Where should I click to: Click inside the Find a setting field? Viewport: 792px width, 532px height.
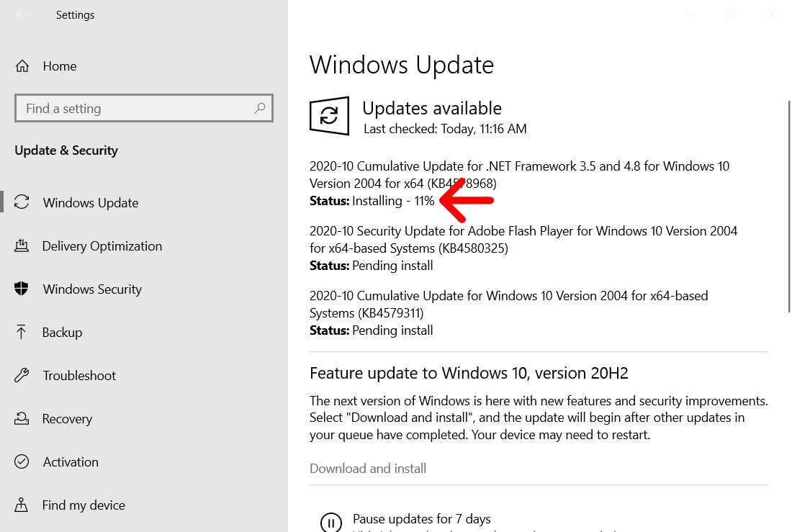130,108
